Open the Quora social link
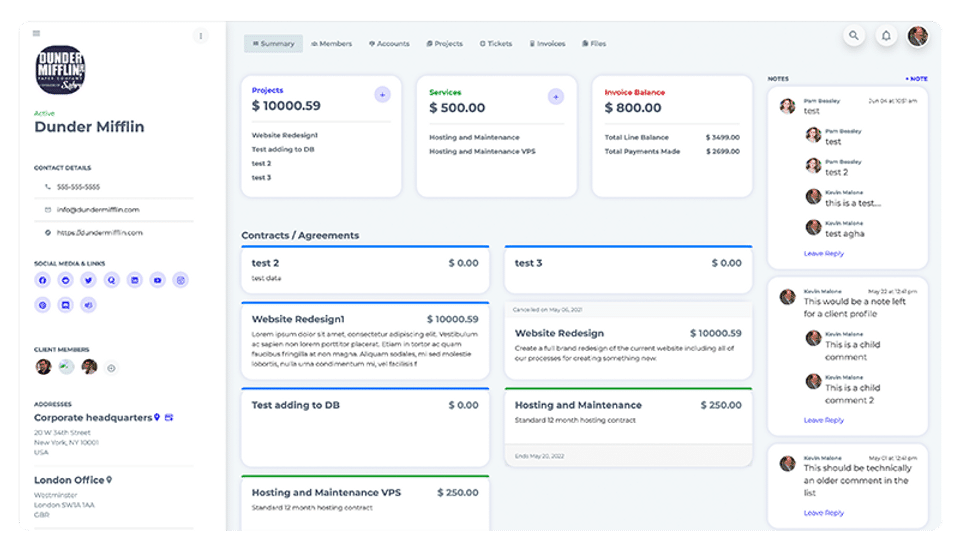The width and height of the screenshot is (960, 545). click(111, 280)
